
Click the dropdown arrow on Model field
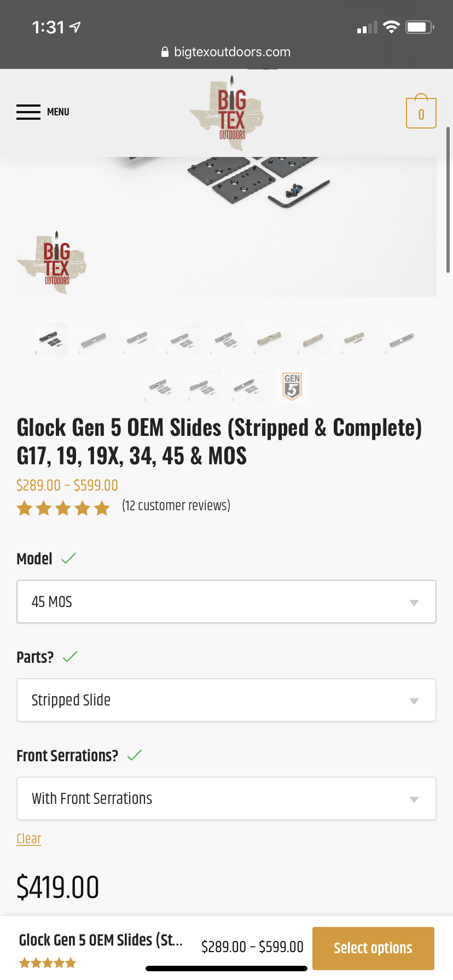click(x=414, y=602)
